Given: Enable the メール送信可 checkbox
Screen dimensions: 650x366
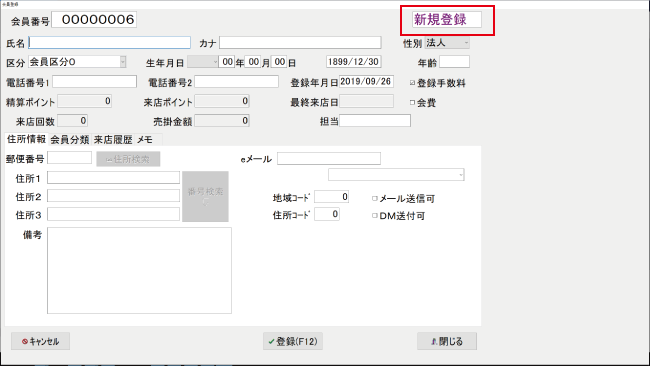Looking at the screenshot, I should [x=375, y=199].
